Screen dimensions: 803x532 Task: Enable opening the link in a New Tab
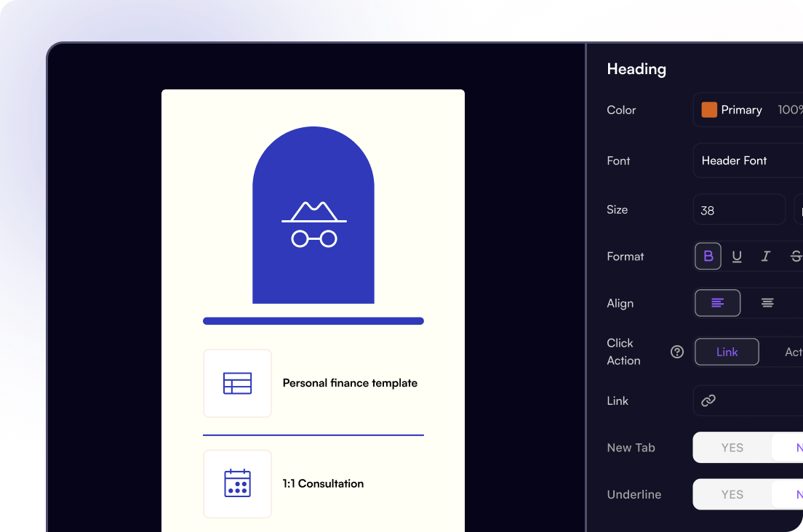click(x=732, y=448)
